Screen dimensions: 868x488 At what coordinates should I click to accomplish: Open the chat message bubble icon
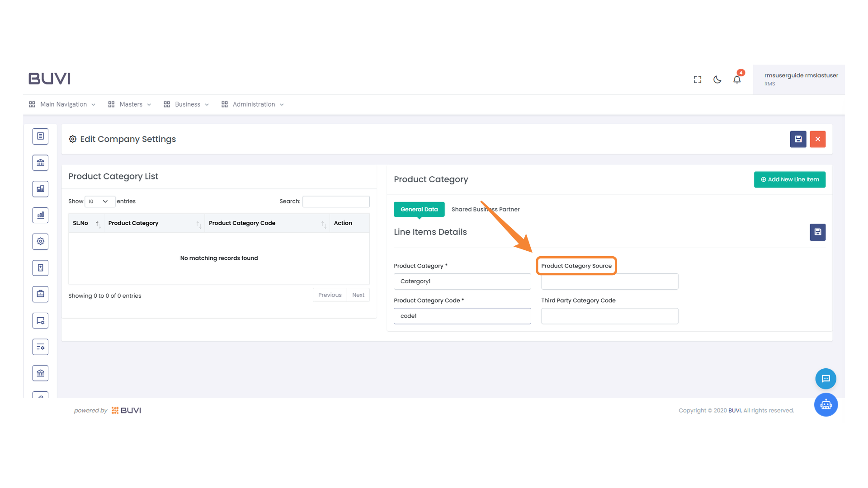click(826, 379)
